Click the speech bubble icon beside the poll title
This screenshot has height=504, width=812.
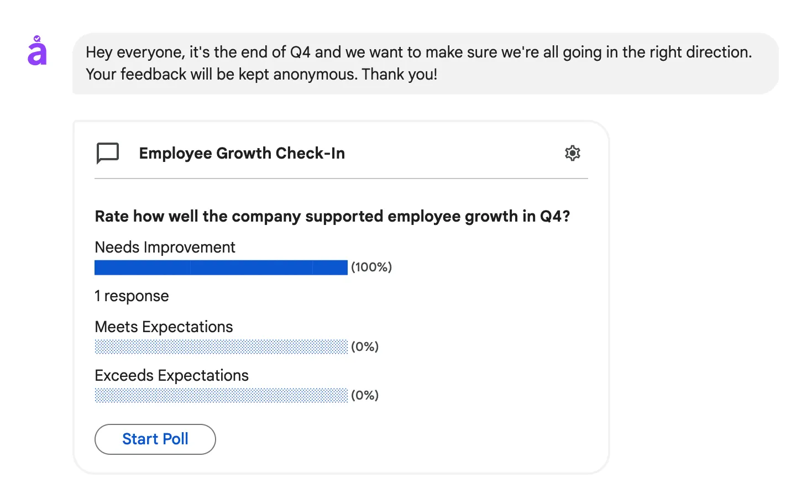point(107,154)
